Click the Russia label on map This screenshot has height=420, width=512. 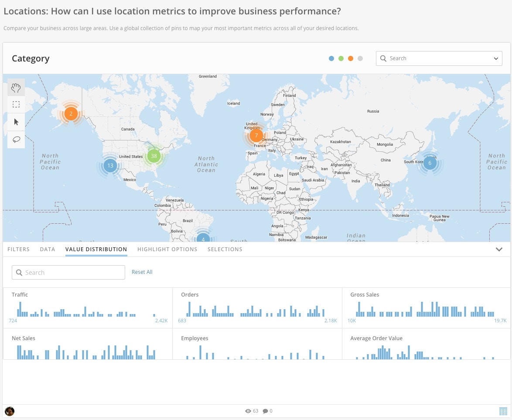coord(373,111)
